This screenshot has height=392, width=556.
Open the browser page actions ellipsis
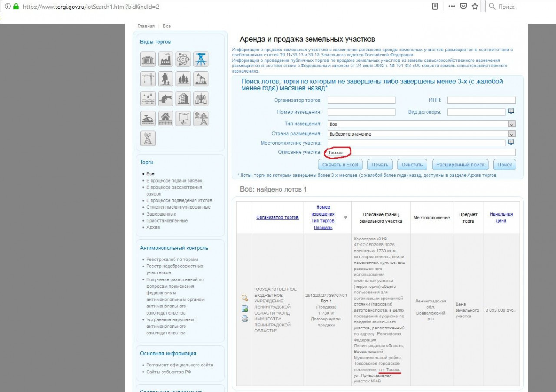452,7
